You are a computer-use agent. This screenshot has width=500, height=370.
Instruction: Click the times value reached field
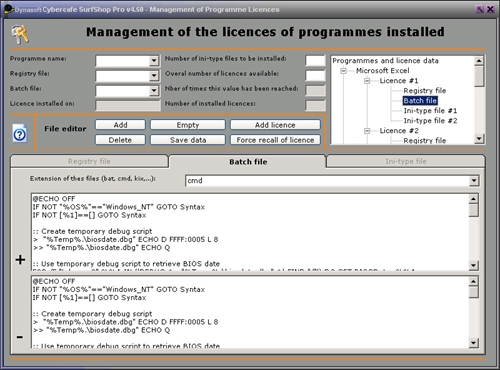click(x=315, y=91)
